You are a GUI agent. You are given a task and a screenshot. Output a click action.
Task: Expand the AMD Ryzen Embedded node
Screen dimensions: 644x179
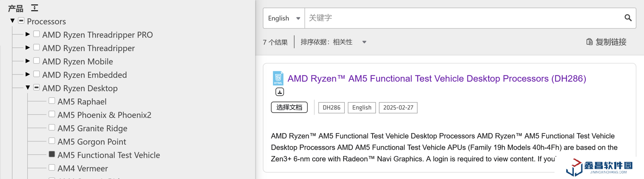(x=28, y=75)
